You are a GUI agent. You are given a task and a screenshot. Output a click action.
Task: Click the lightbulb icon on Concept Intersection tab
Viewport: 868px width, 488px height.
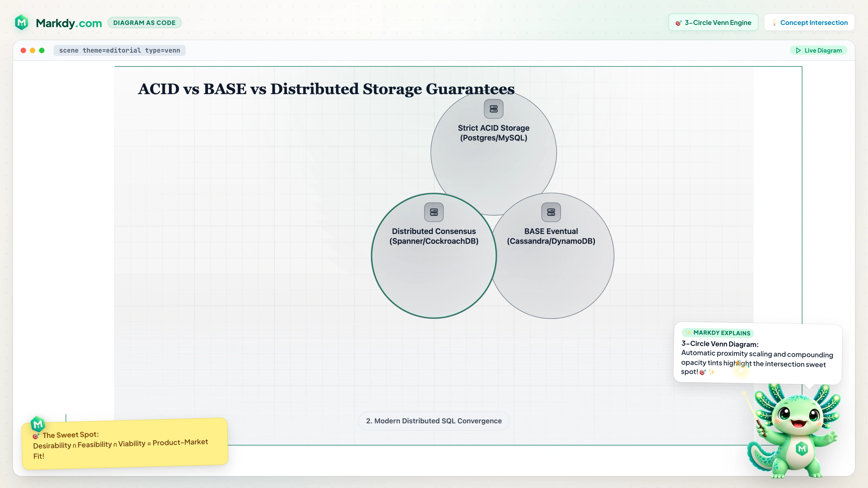coord(774,23)
